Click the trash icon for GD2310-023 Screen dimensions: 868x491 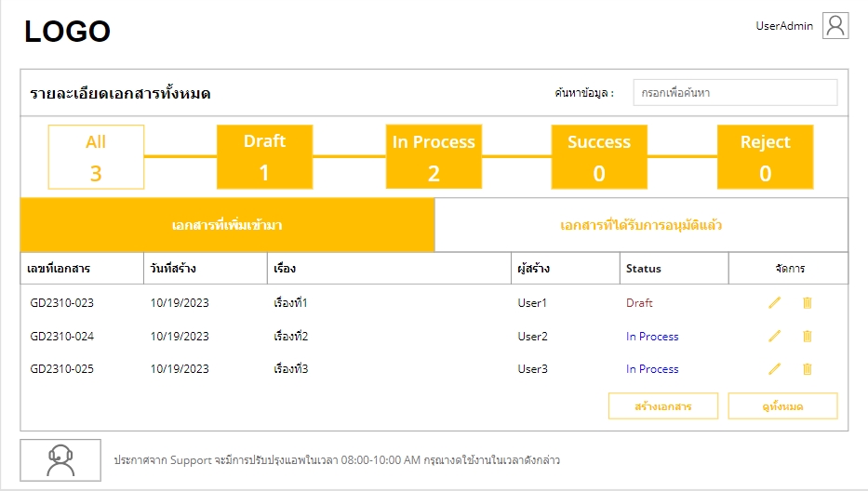(x=808, y=303)
